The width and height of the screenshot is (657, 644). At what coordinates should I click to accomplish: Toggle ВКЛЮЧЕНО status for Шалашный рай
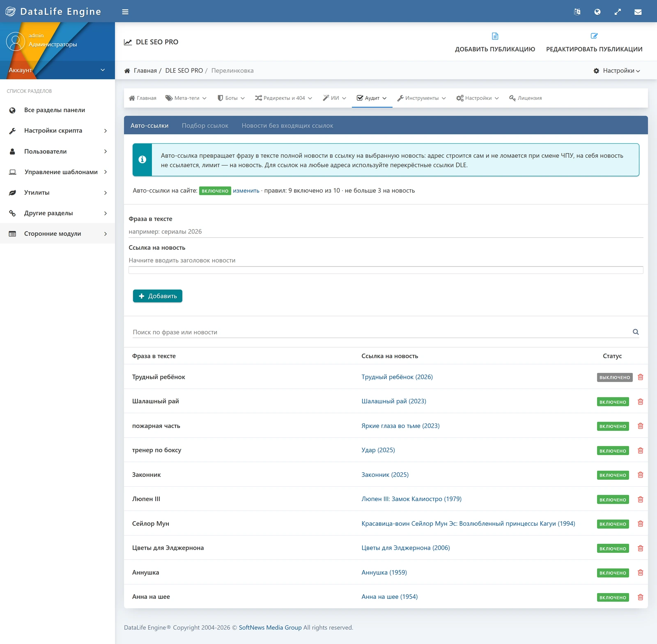pyautogui.click(x=613, y=402)
